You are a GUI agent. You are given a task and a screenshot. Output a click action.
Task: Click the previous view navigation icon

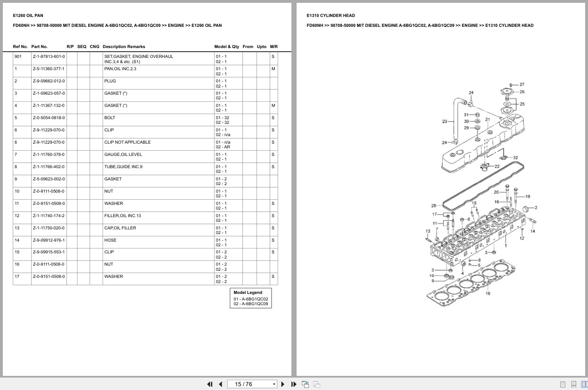(305, 384)
